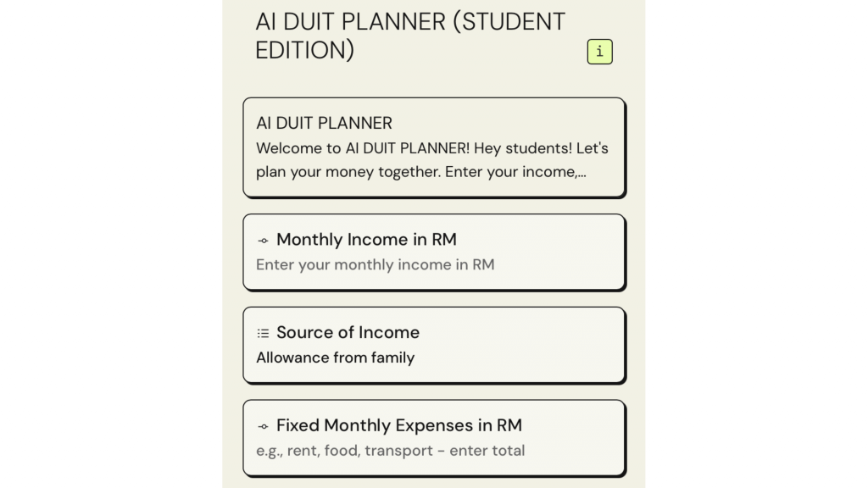Select the "Allowance from family" value
The width and height of the screenshot is (868, 488).
click(x=335, y=358)
